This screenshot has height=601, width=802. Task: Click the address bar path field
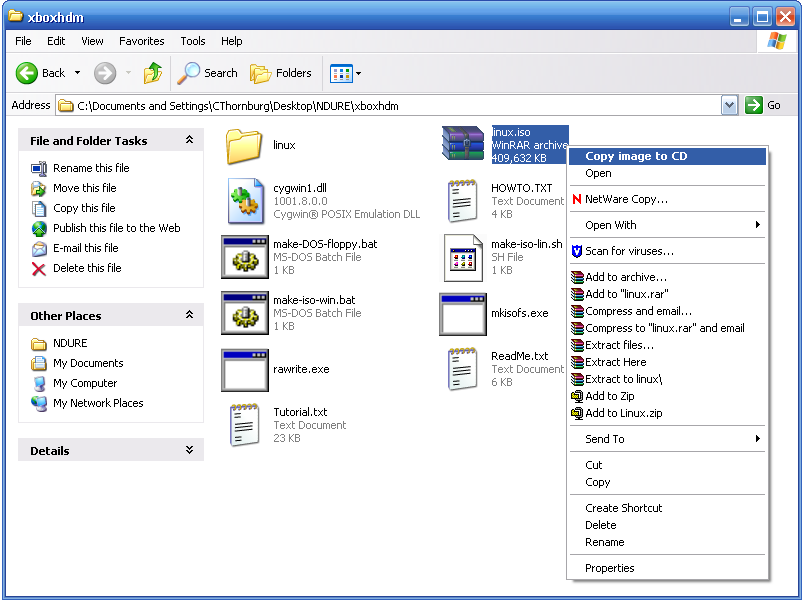pos(390,106)
